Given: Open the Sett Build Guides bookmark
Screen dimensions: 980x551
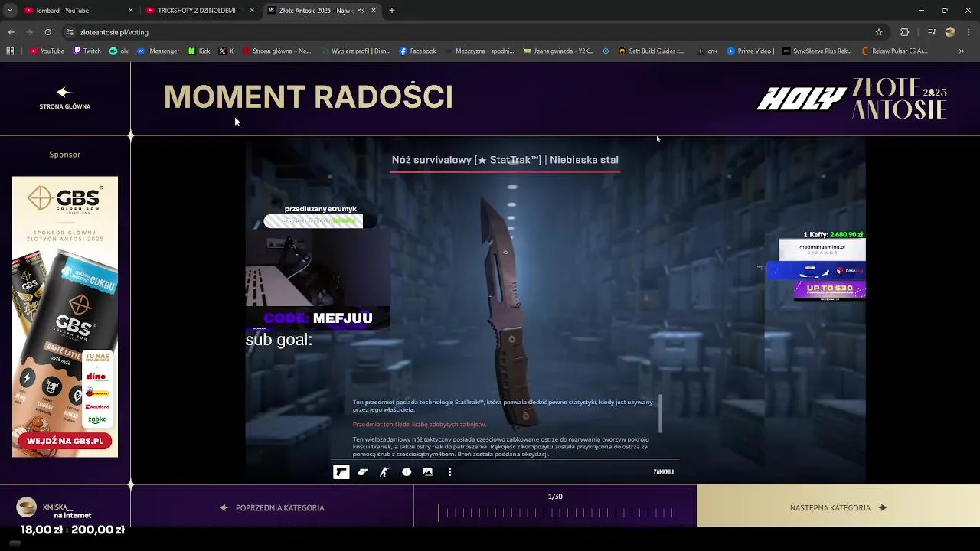Looking at the screenshot, I should 651,51.
